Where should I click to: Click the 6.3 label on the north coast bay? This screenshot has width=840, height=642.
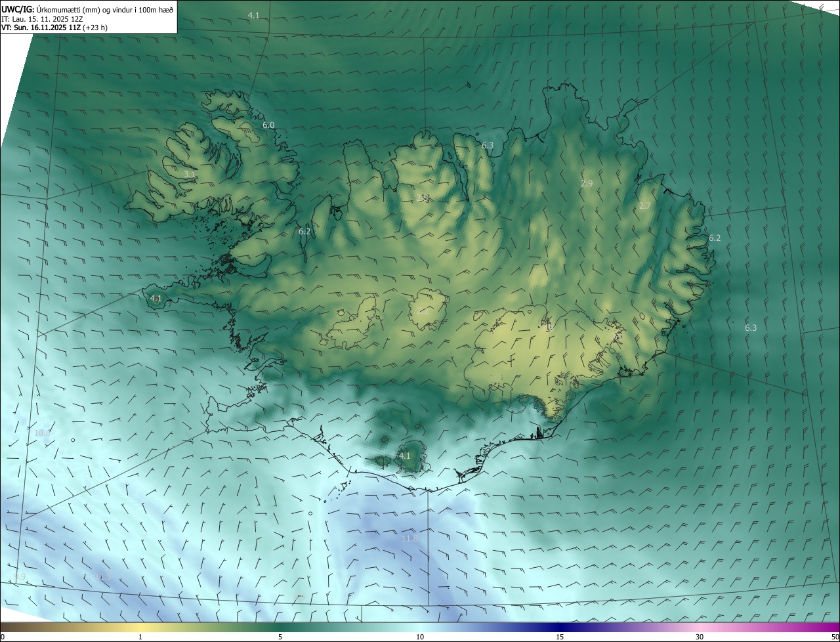coord(488,145)
